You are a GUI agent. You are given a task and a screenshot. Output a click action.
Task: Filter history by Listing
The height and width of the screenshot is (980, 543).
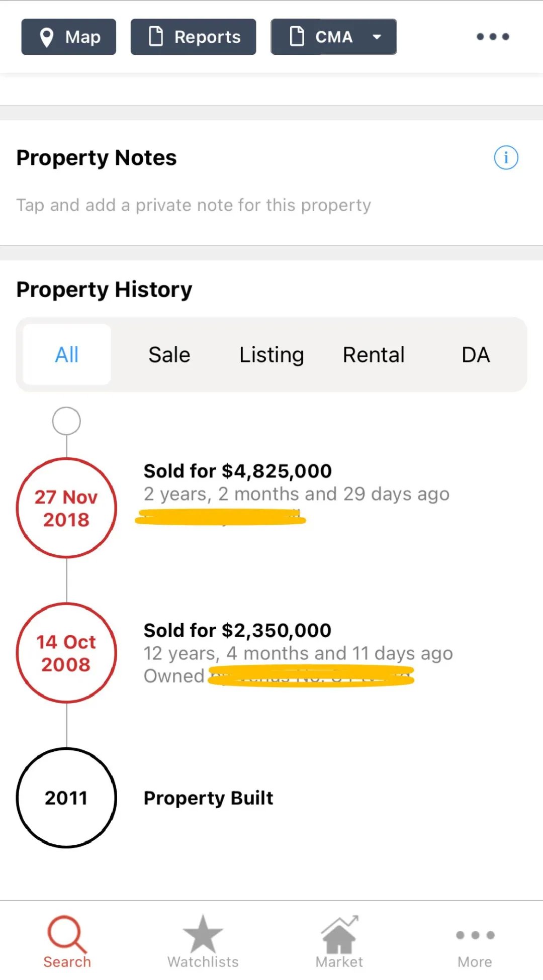click(x=271, y=355)
